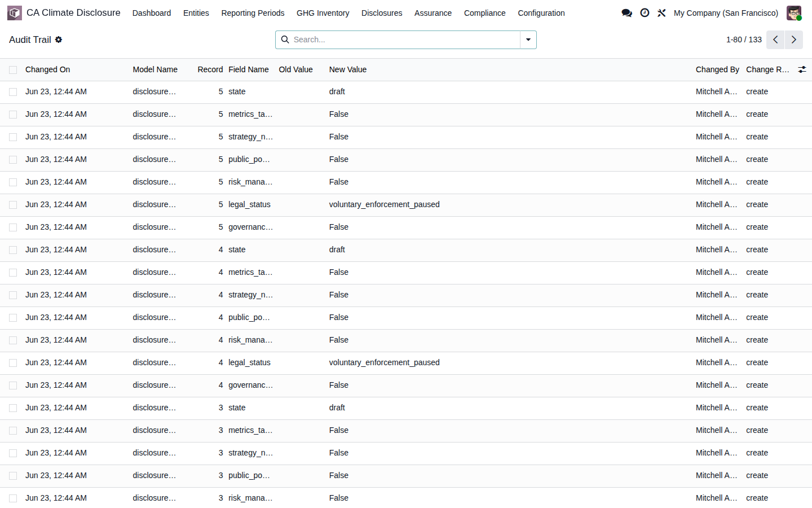Expand the search options dropdown arrow
The width and height of the screenshot is (812, 508).
pyautogui.click(x=528, y=40)
